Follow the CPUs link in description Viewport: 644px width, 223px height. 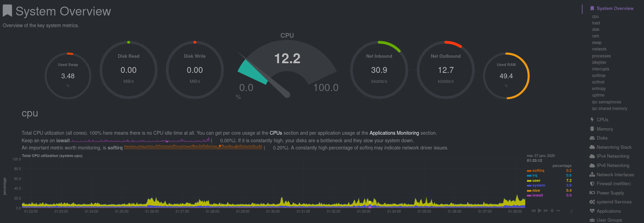click(x=276, y=133)
